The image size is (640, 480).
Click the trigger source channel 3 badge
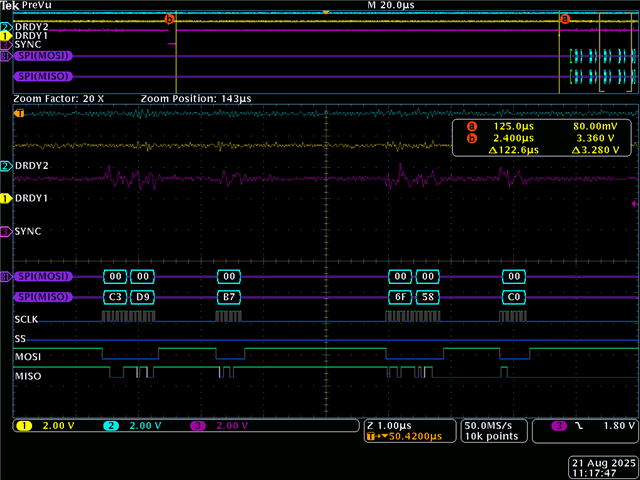(x=559, y=426)
